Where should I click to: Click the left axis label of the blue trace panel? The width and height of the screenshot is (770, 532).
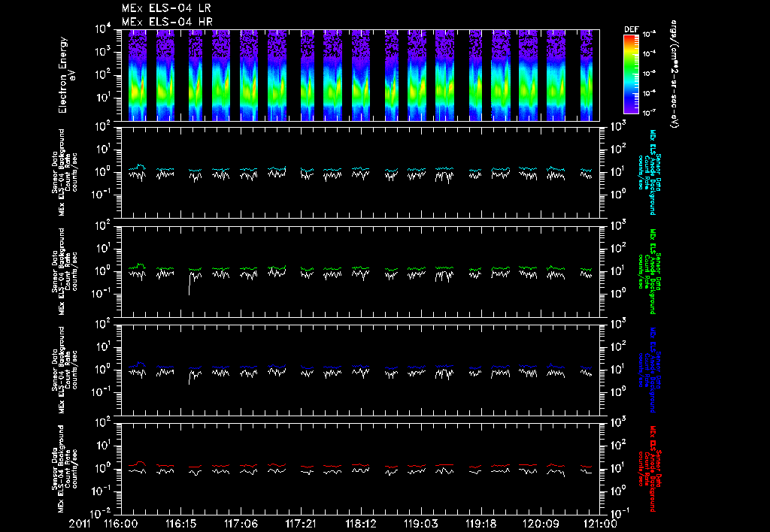65,370
